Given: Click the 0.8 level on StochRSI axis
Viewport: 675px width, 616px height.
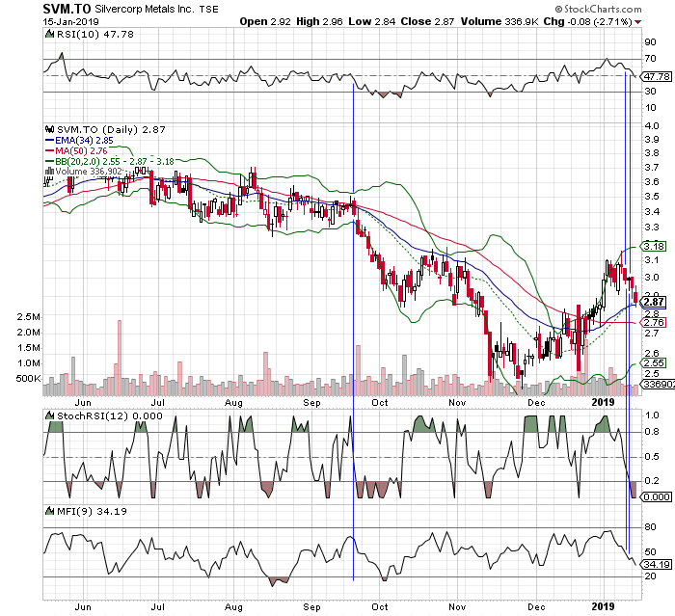Looking at the screenshot, I should click(652, 432).
